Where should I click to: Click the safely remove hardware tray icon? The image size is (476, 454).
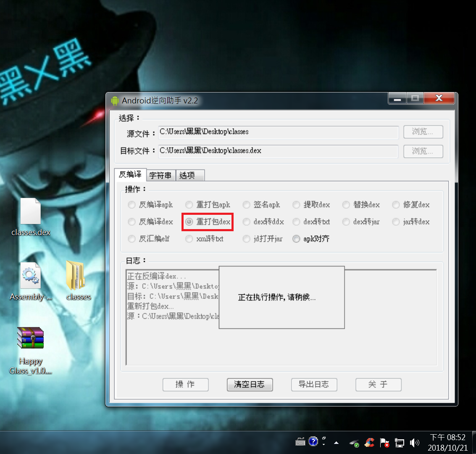tap(354, 443)
